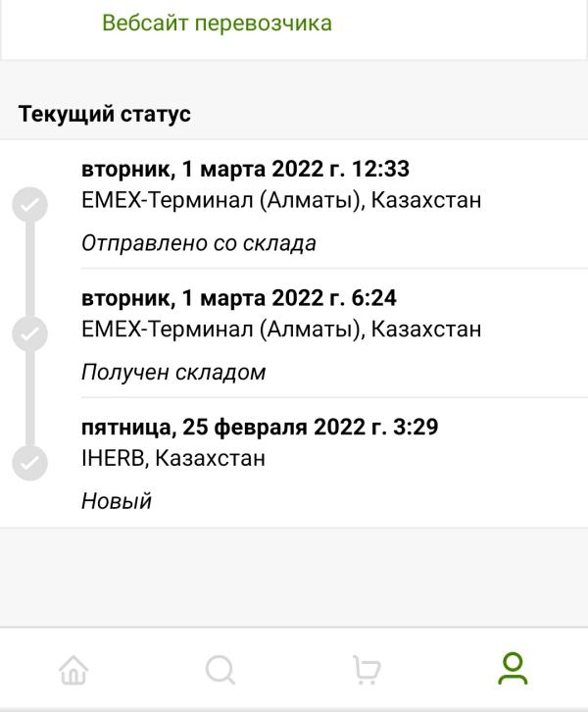Screen dimensions: 588x712
Task: Select date 'пятница, 25 февраля 2022 г. 3:29'
Action: (260, 427)
